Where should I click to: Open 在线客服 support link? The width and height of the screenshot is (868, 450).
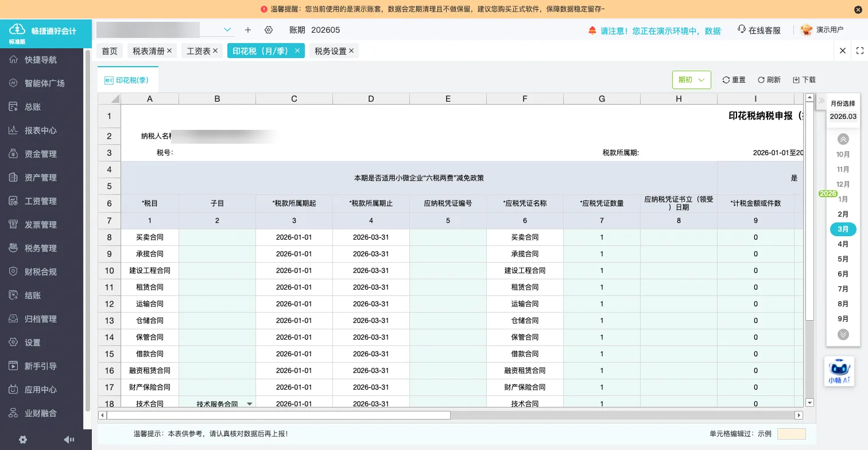(x=759, y=30)
